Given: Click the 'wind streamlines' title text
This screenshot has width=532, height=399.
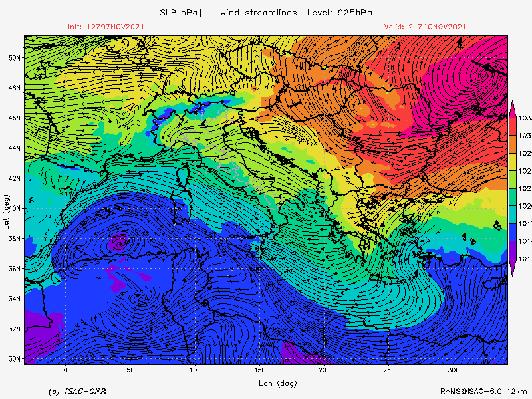Looking at the screenshot, I should pyautogui.click(x=259, y=13).
